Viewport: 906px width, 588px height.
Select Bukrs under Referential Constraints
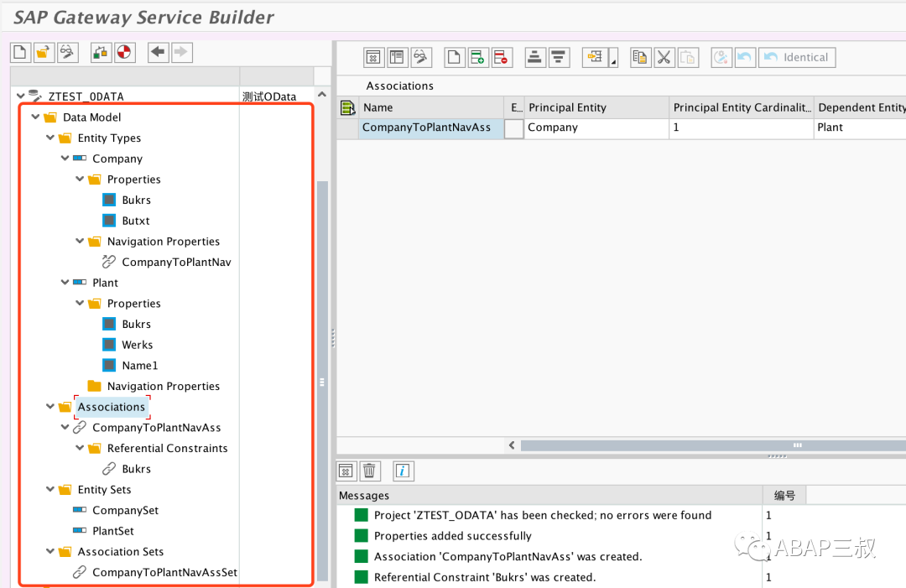point(137,469)
